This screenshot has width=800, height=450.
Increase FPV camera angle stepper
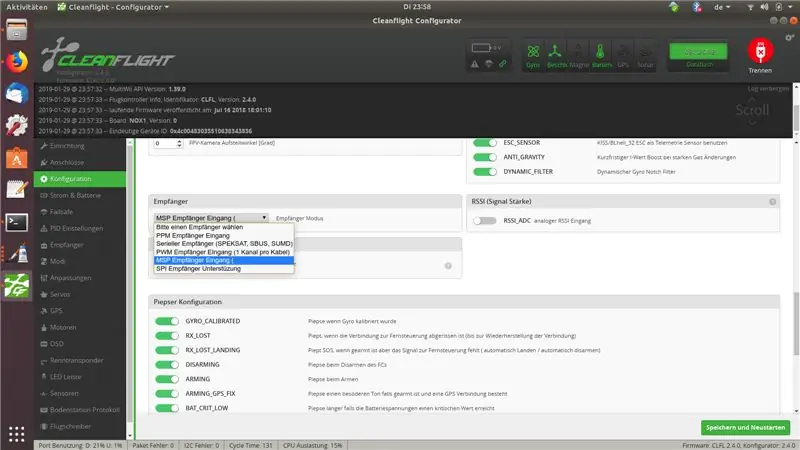pyautogui.click(x=179, y=141)
